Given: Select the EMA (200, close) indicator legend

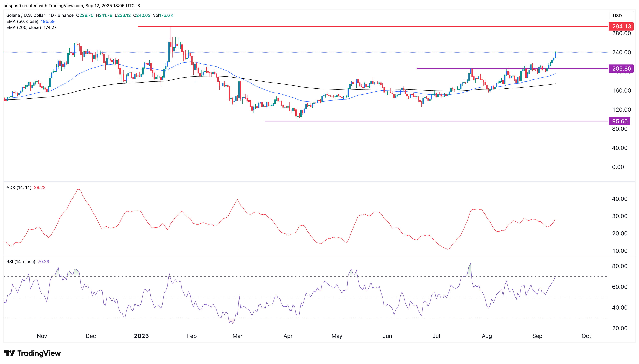Looking at the screenshot, I should (24, 28).
